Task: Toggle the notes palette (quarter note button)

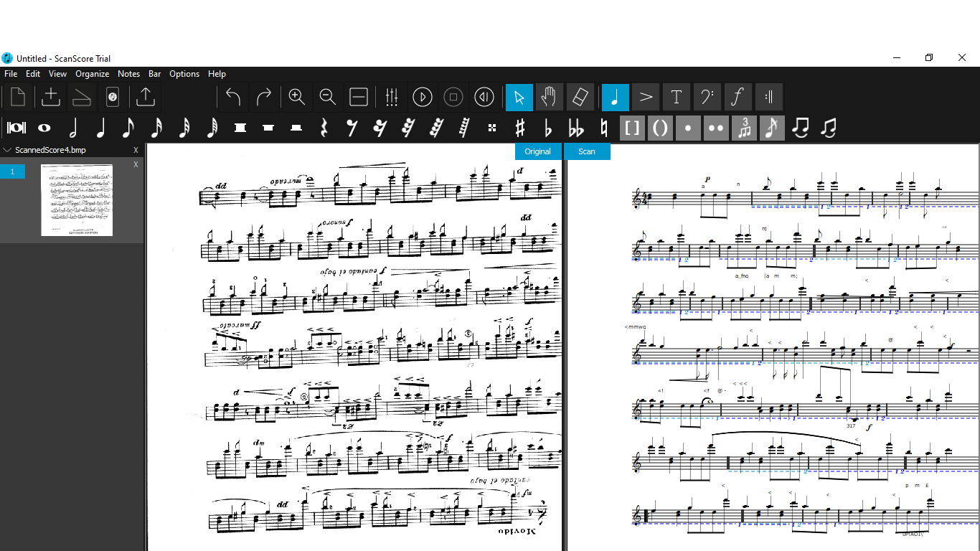Action: [616, 97]
